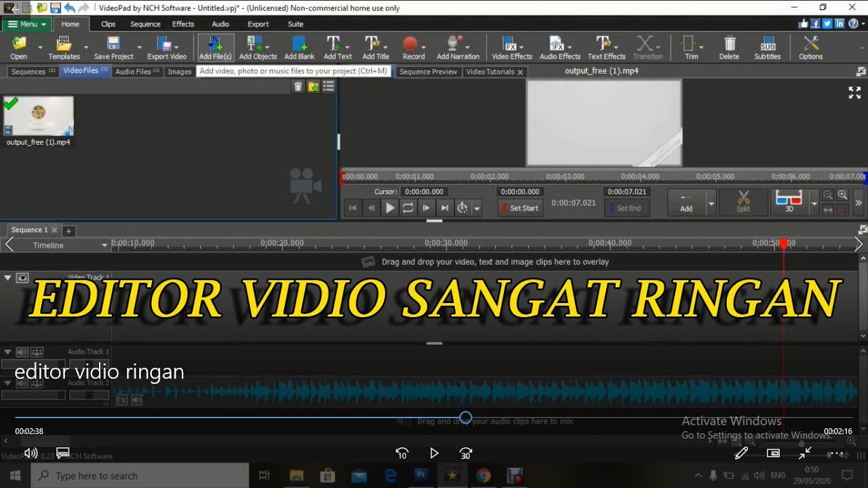The width and height of the screenshot is (868, 488).
Task: Open the Sequence ribbon tab
Action: pyautogui.click(x=145, y=24)
